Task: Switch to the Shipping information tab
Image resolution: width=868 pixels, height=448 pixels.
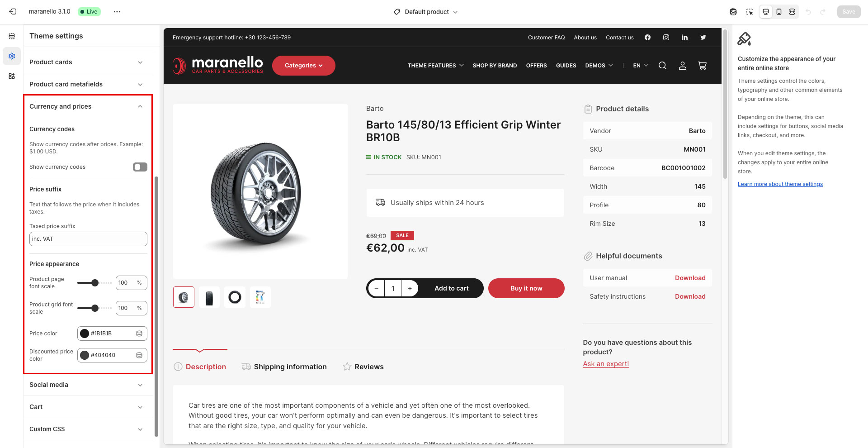Action: [290, 367]
